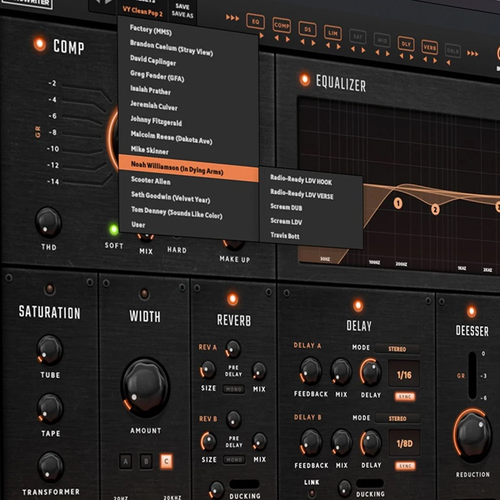Toggle the green SOFT compressor mode
This screenshot has height=500, width=500.
click(114, 230)
